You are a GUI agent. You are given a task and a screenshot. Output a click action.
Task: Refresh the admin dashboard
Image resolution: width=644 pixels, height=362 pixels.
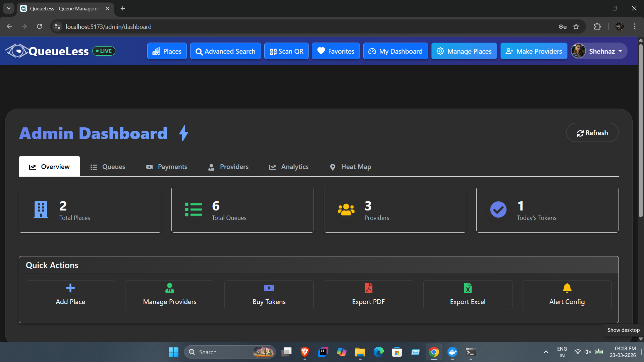click(x=592, y=133)
